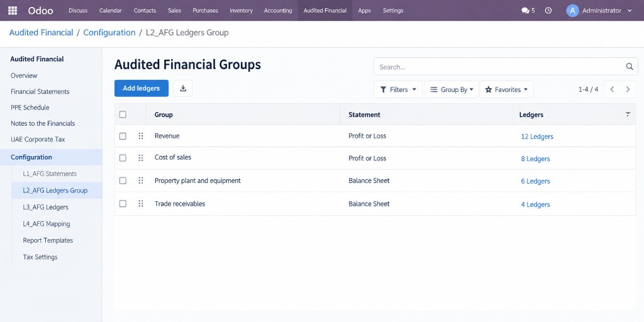Open the Settings menu
This screenshot has height=322, width=644.
coord(393,11)
